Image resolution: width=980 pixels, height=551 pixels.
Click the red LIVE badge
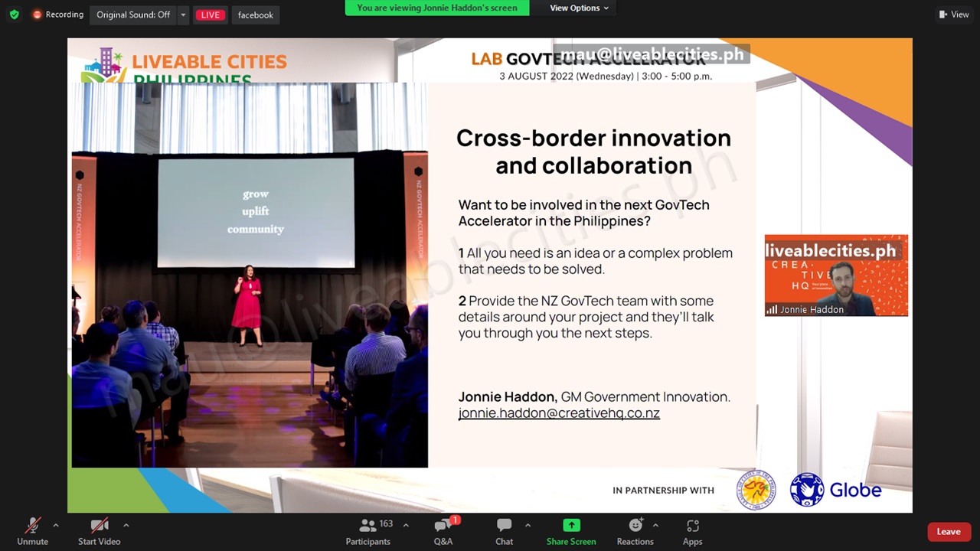coord(210,15)
